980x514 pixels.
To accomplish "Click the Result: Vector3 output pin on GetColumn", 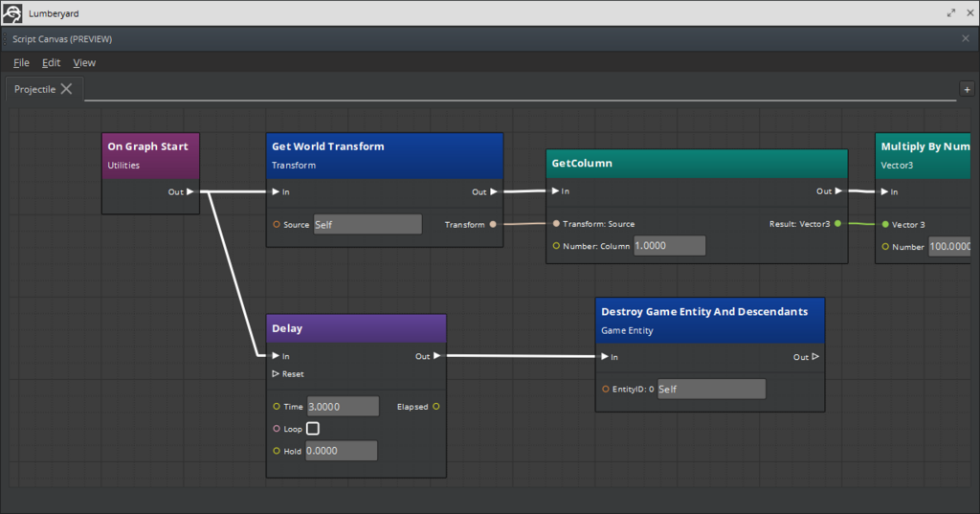I will (x=838, y=224).
